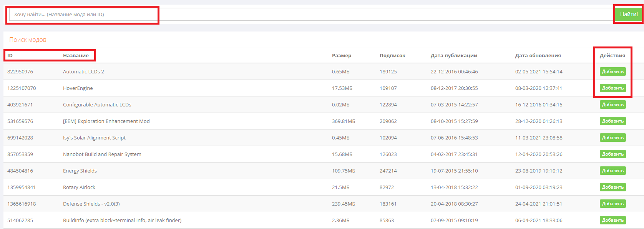Select the ID 1359954841 cell
Screen dimensions: 644x229
click(22, 187)
